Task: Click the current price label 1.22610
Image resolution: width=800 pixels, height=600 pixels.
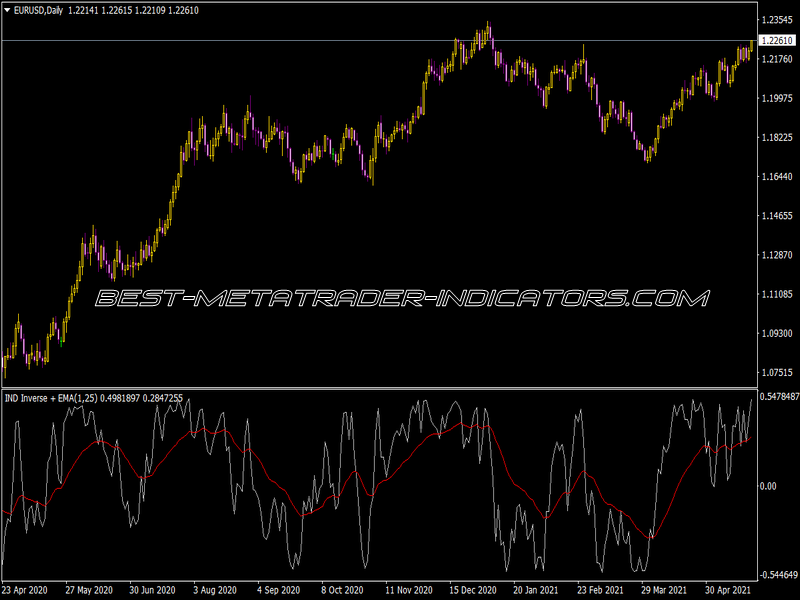Action: pos(777,40)
